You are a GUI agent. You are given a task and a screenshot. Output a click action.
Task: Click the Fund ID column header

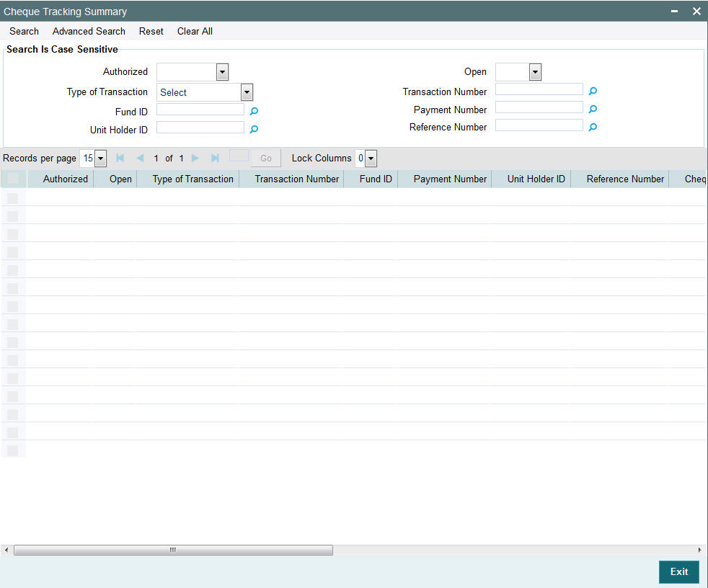(x=376, y=179)
